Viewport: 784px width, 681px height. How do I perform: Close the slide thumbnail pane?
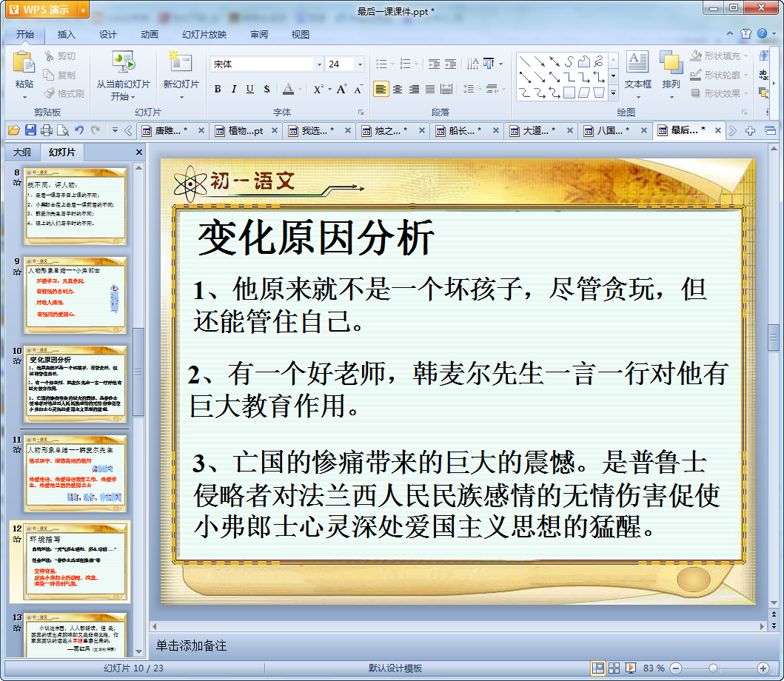[139, 152]
